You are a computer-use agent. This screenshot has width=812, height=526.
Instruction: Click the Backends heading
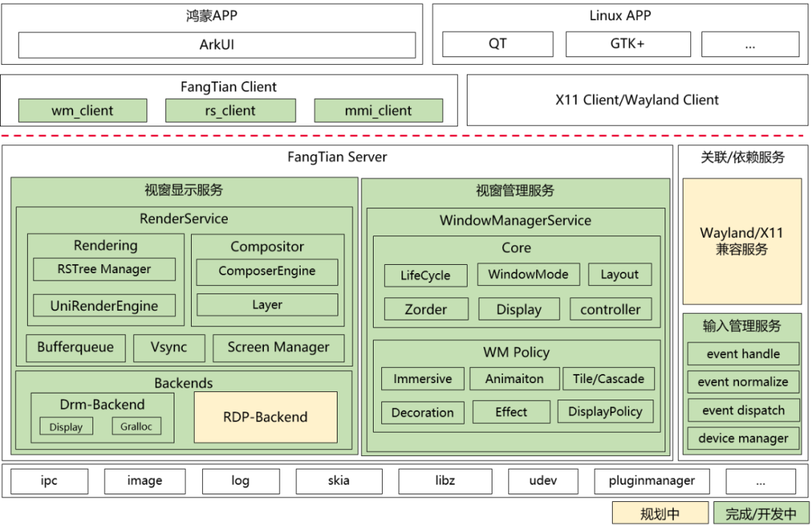[184, 383]
